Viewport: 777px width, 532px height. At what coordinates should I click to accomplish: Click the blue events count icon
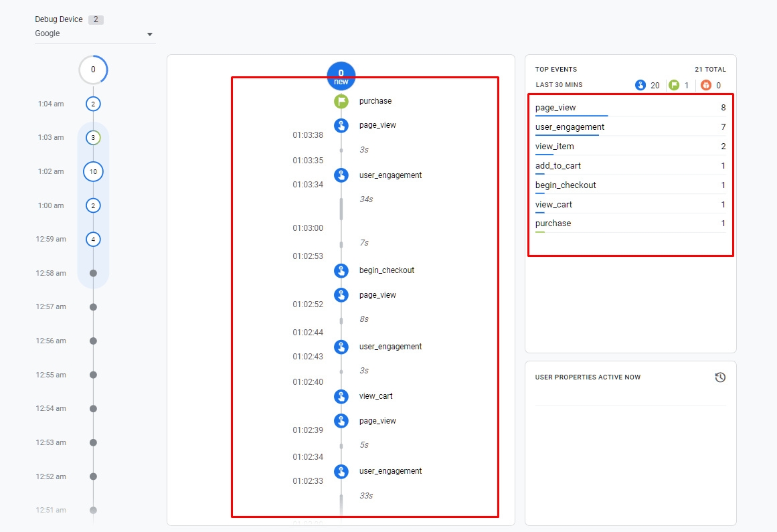pos(640,85)
